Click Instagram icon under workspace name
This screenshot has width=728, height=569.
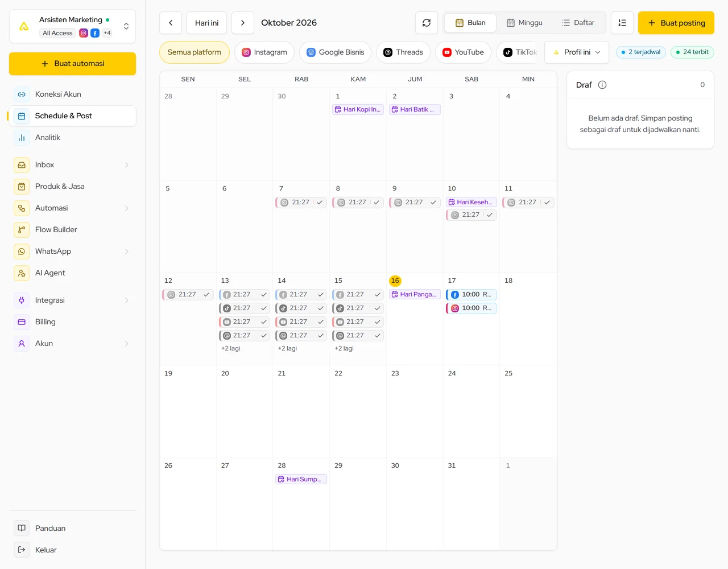[x=84, y=33]
